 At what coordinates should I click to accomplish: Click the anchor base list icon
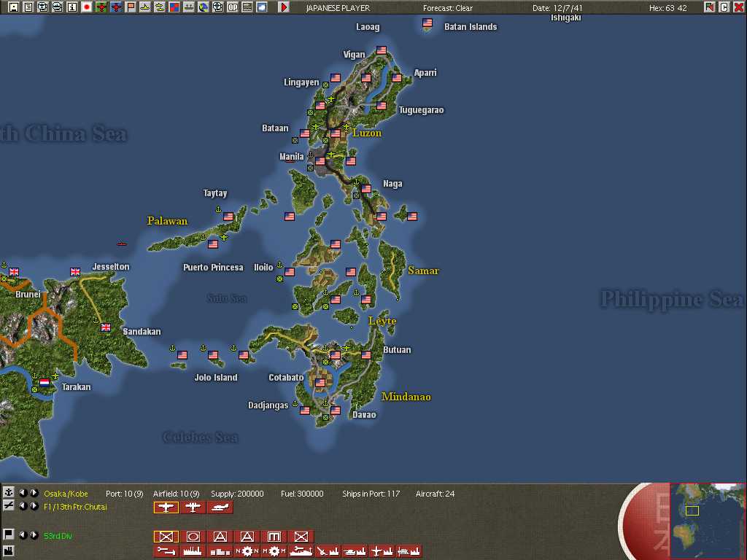click(x=8, y=492)
